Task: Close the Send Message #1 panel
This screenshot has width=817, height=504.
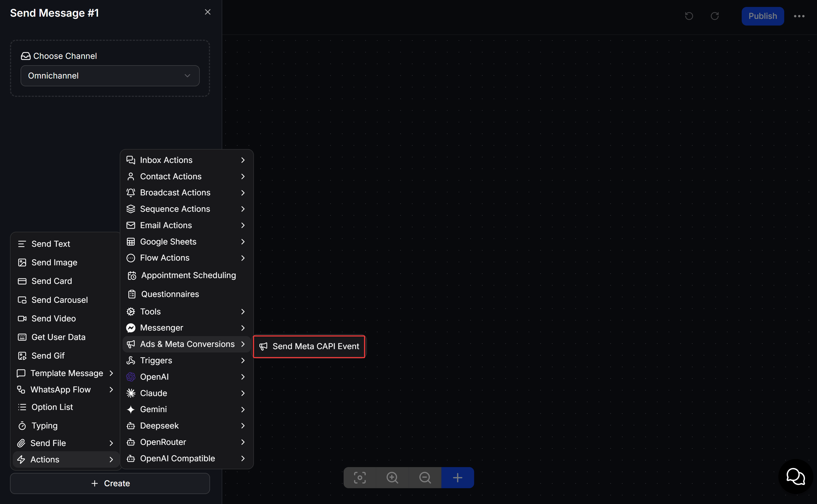Action: [x=208, y=12]
